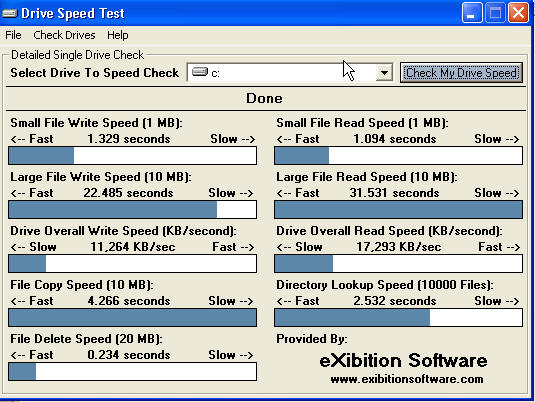
Task: Click the Done status label
Action: pyautogui.click(x=264, y=98)
